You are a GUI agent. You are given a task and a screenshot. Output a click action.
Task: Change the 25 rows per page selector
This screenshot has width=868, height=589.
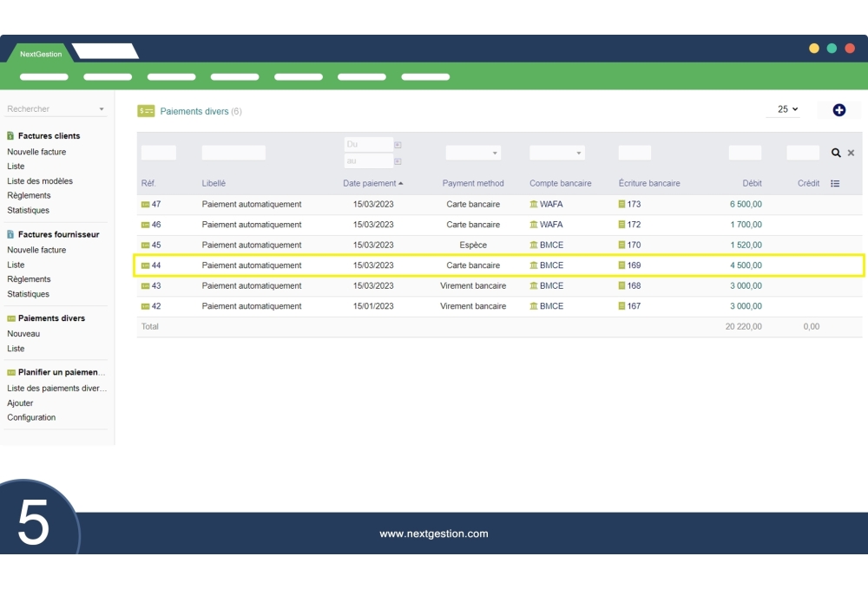pos(784,109)
